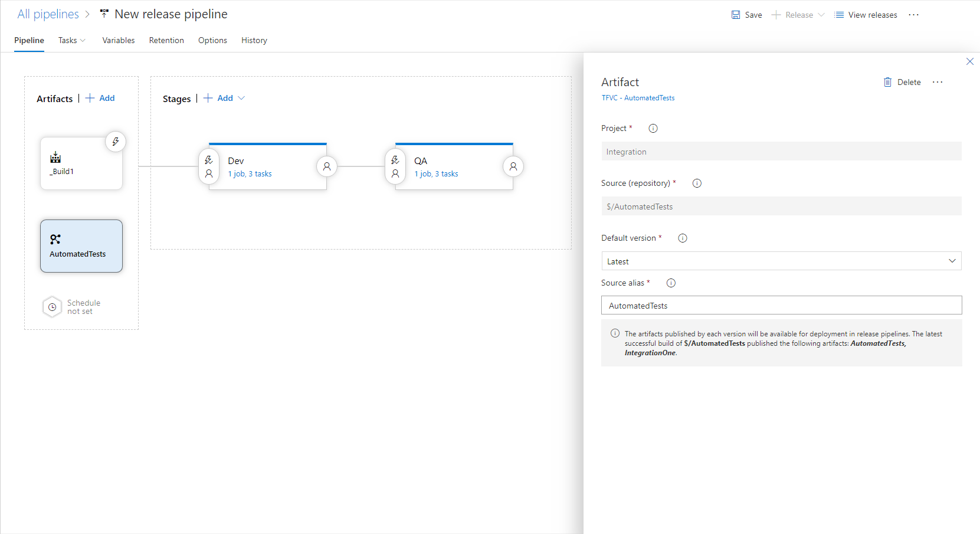Save the release pipeline
980x534 pixels.
click(746, 14)
